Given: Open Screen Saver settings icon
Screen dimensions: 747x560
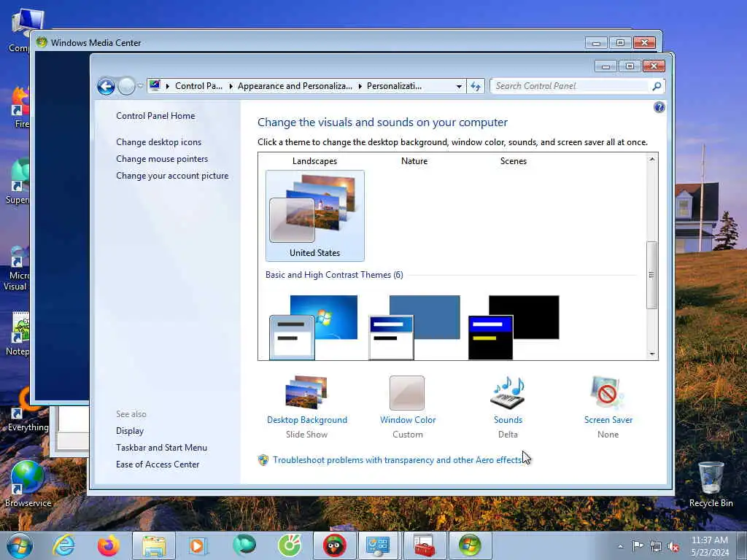Looking at the screenshot, I should click(x=608, y=393).
